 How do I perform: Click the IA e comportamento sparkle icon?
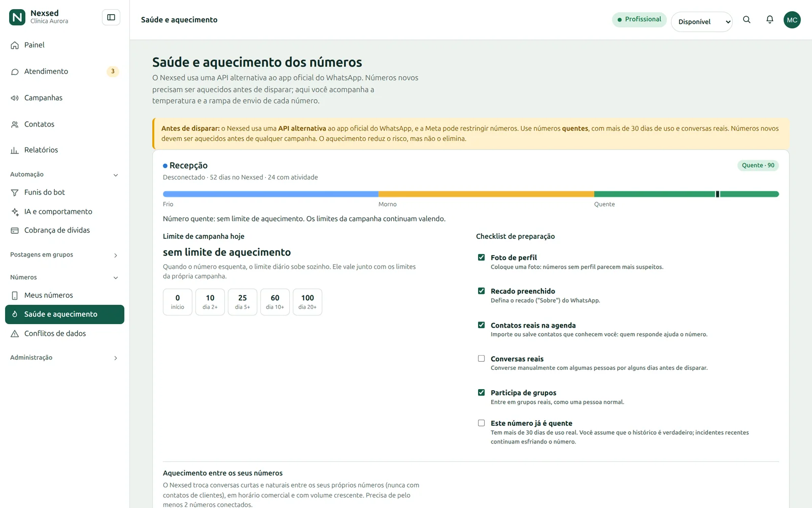(x=15, y=212)
